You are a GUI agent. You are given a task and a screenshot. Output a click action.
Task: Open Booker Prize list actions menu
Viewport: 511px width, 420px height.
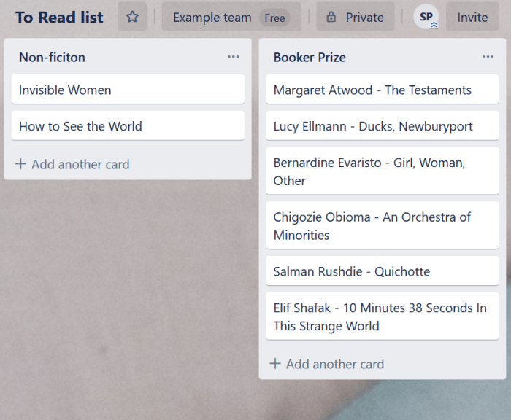(488, 57)
